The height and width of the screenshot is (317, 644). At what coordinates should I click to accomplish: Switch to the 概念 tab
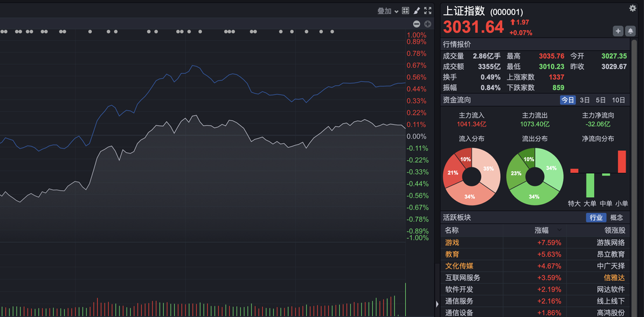click(x=616, y=217)
